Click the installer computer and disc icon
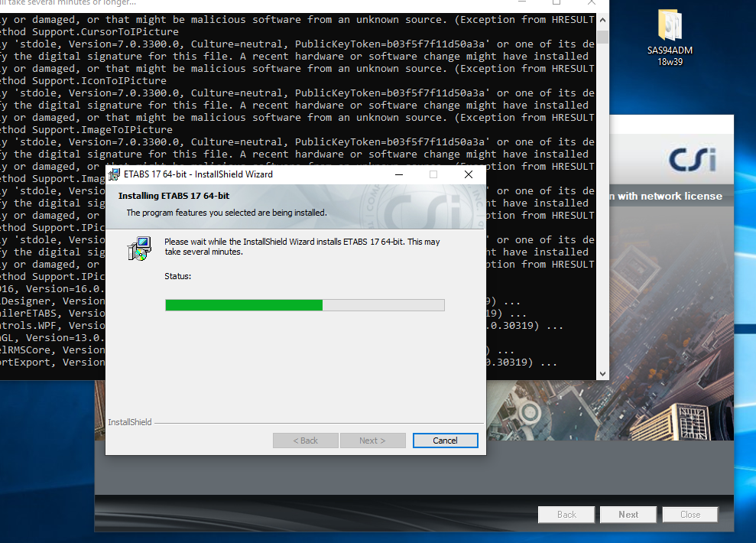This screenshot has height=543, width=756. [x=139, y=249]
